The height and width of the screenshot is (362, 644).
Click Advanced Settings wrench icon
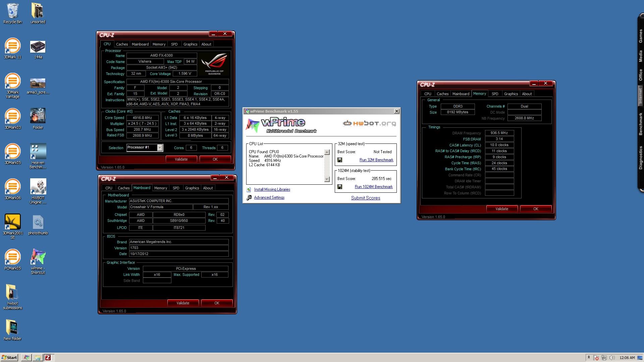click(x=249, y=198)
